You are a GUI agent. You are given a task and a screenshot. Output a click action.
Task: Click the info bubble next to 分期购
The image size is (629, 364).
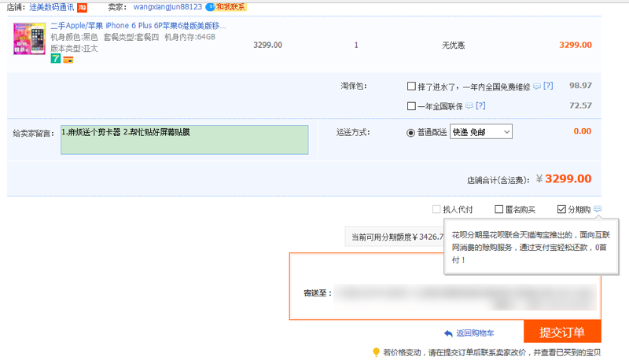click(598, 208)
